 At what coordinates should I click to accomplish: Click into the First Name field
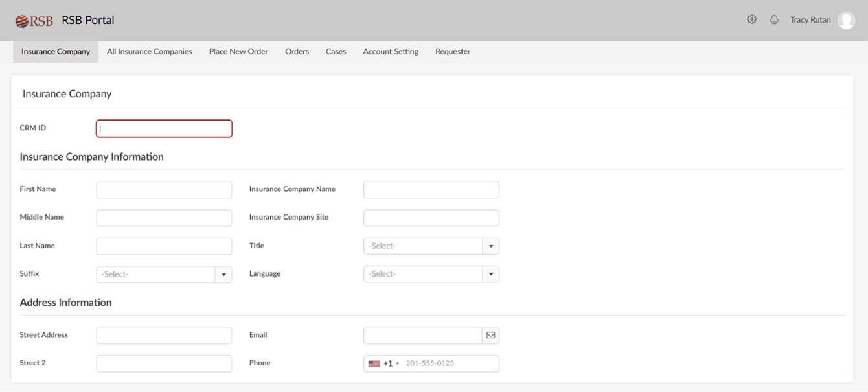click(x=164, y=190)
